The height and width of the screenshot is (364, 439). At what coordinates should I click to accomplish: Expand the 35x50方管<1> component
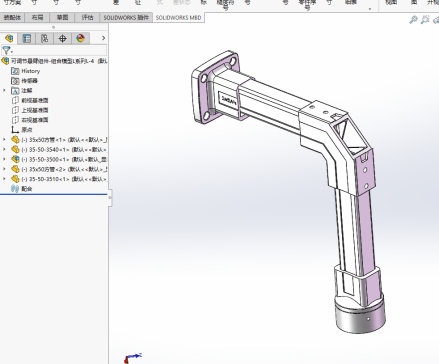click(4, 140)
